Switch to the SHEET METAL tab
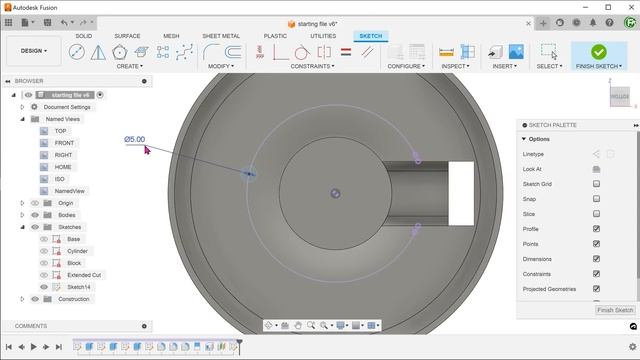 click(221, 36)
